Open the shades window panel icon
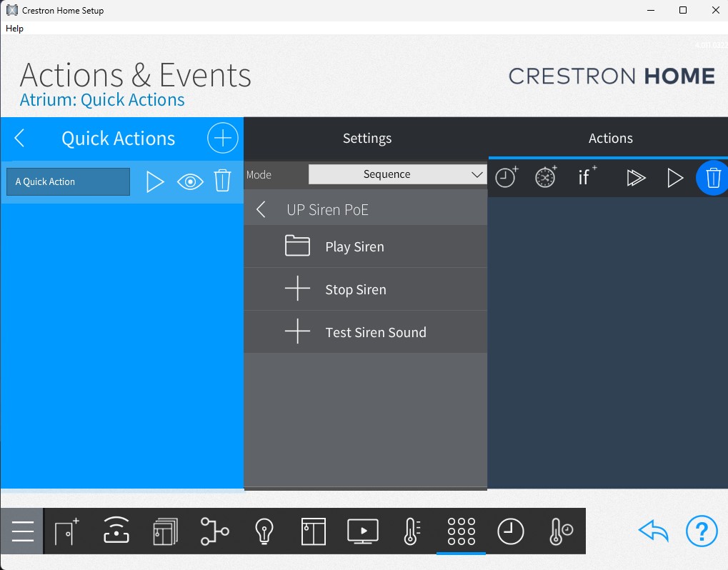728x570 pixels. click(314, 531)
